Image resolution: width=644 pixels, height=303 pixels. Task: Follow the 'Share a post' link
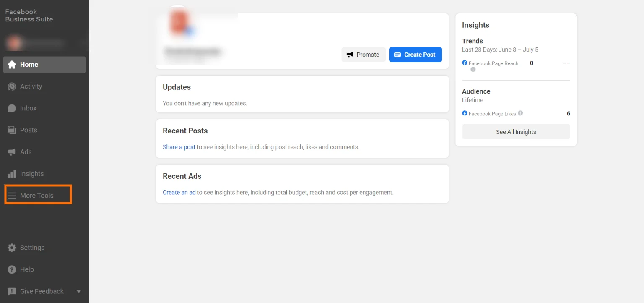(179, 147)
